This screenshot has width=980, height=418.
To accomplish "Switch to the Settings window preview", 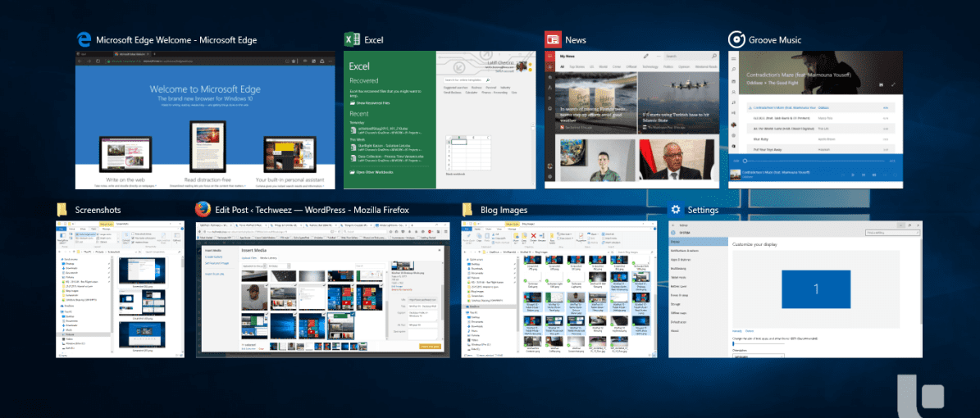I will click(795, 289).
